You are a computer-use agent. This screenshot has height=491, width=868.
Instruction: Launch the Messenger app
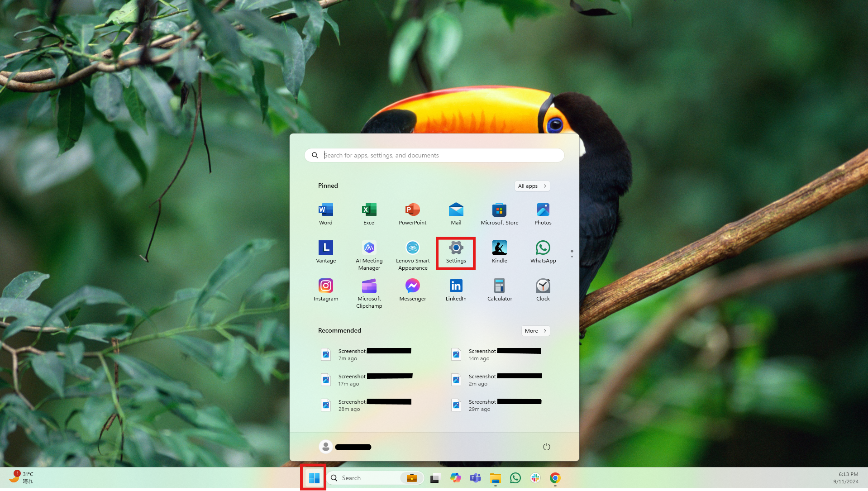412,290
